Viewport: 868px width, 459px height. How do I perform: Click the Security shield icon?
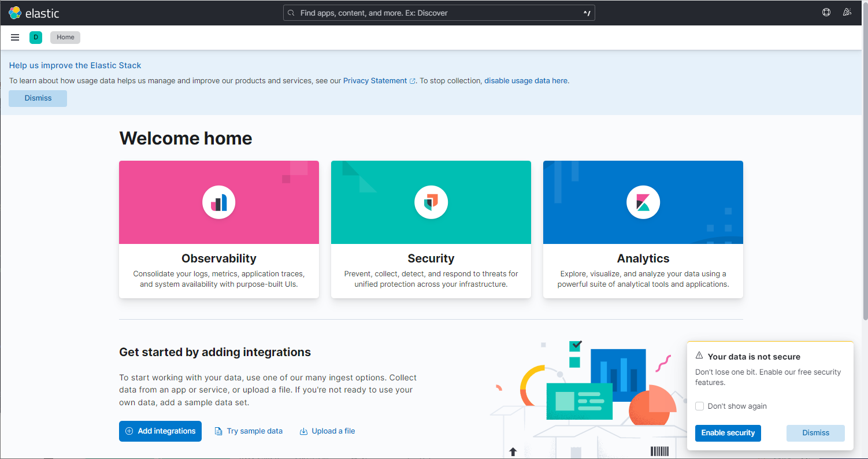point(431,202)
